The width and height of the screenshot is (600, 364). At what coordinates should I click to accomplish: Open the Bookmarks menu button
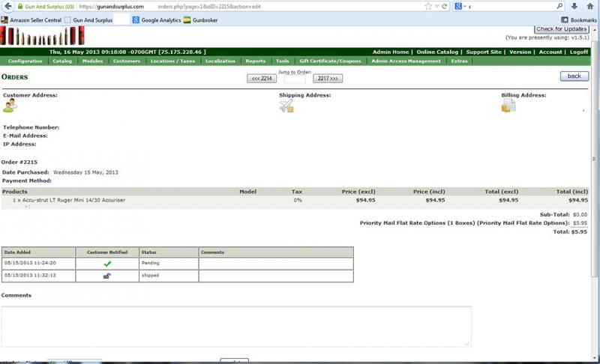coord(578,20)
